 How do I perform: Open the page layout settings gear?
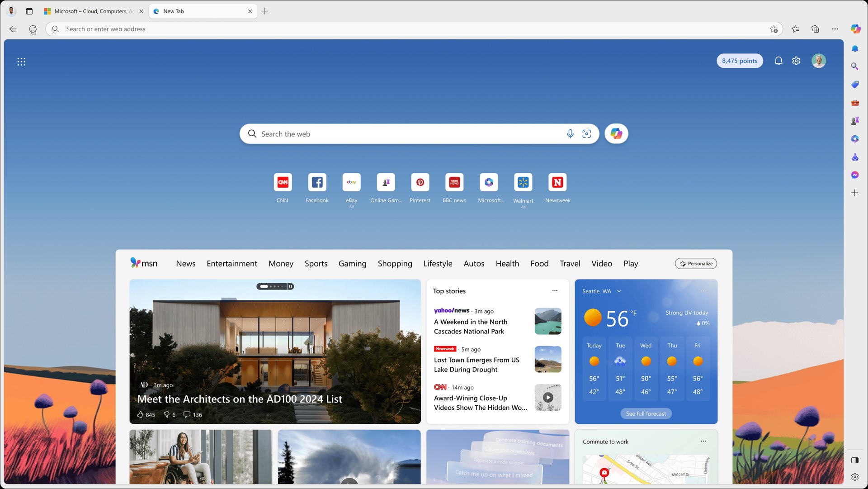[x=796, y=60]
